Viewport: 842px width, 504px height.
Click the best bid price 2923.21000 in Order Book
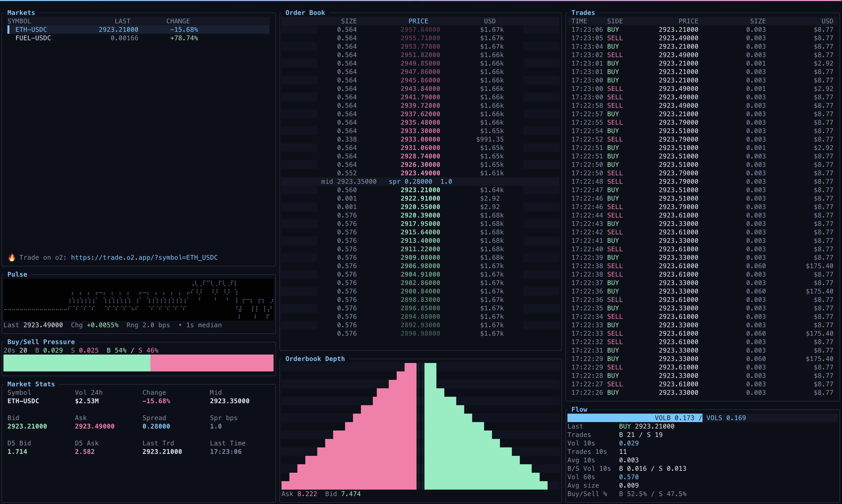coord(420,190)
